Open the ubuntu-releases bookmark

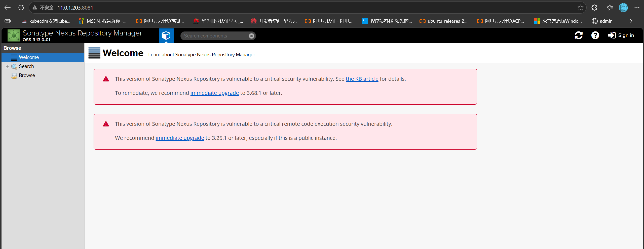click(443, 21)
